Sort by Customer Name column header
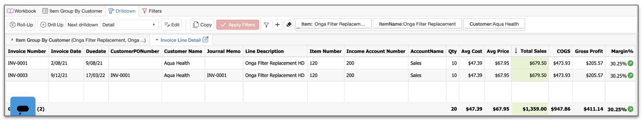Viewport: 644px width, 122px height. pyautogui.click(x=183, y=51)
